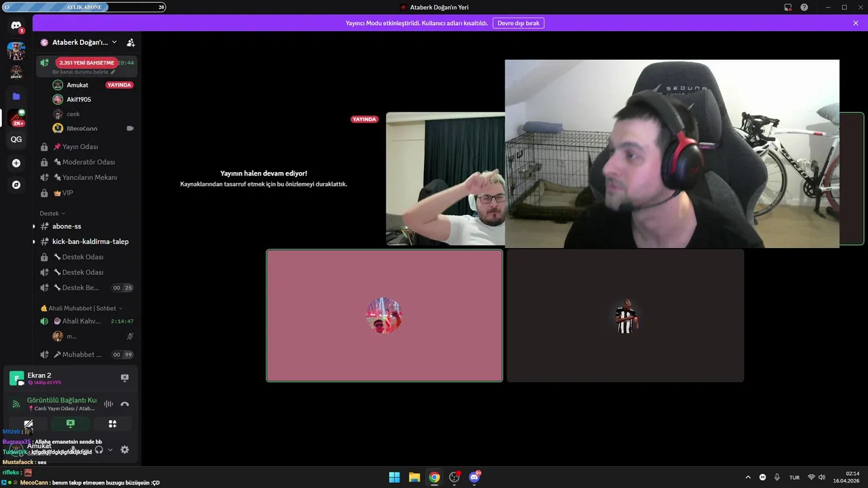868x488 pixels.
Task: Resume the paused stream preview tile
Action: pyautogui.click(x=264, y=178)
